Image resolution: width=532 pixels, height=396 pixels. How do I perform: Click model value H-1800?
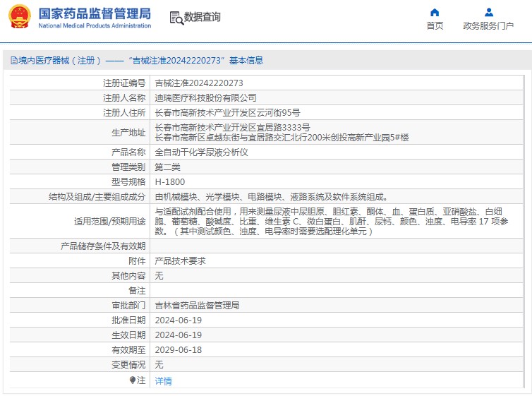[170, 182]
